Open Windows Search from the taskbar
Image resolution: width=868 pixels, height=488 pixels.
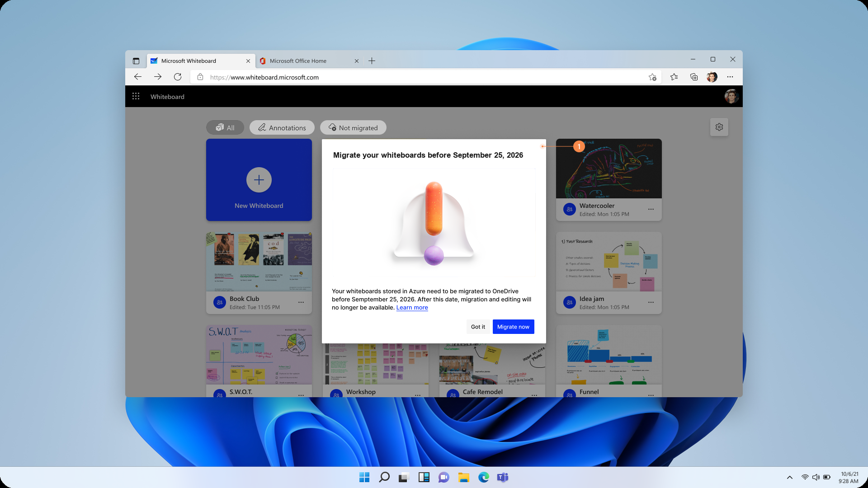point(384,477)
